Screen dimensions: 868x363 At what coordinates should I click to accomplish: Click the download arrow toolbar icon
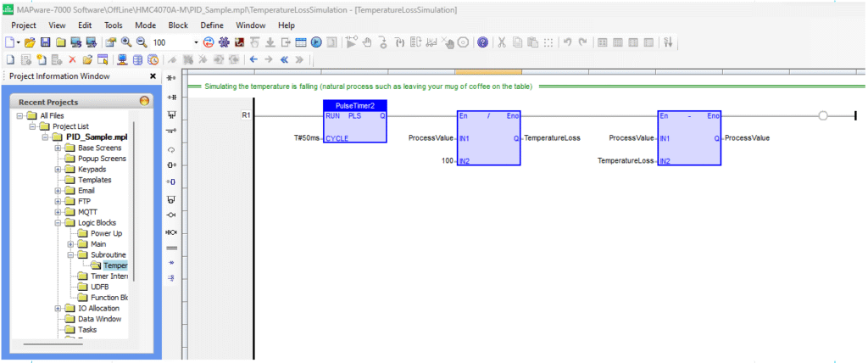(x=270, y=42)
